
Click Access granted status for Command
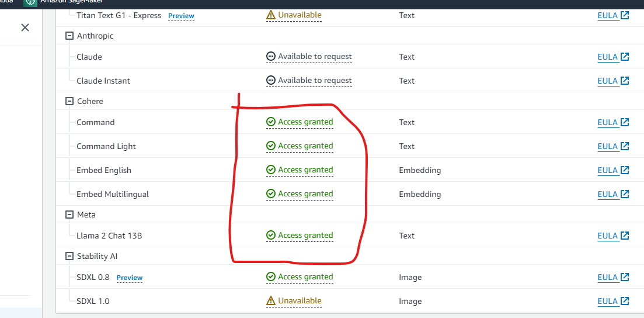[x=300, y=122]
